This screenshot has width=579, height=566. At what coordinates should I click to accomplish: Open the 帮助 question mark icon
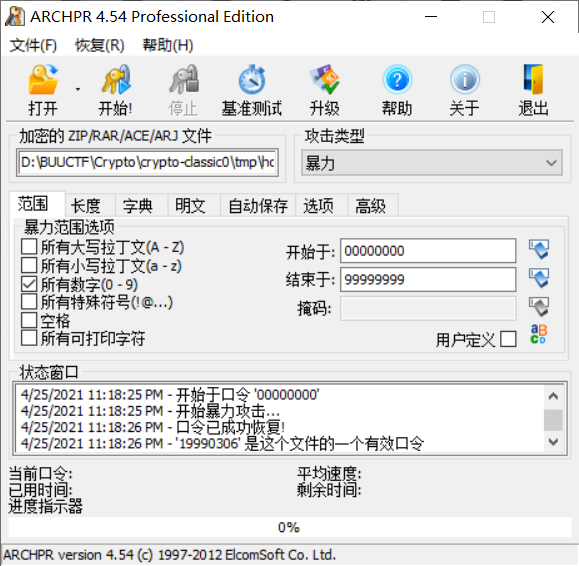[397, 79]
